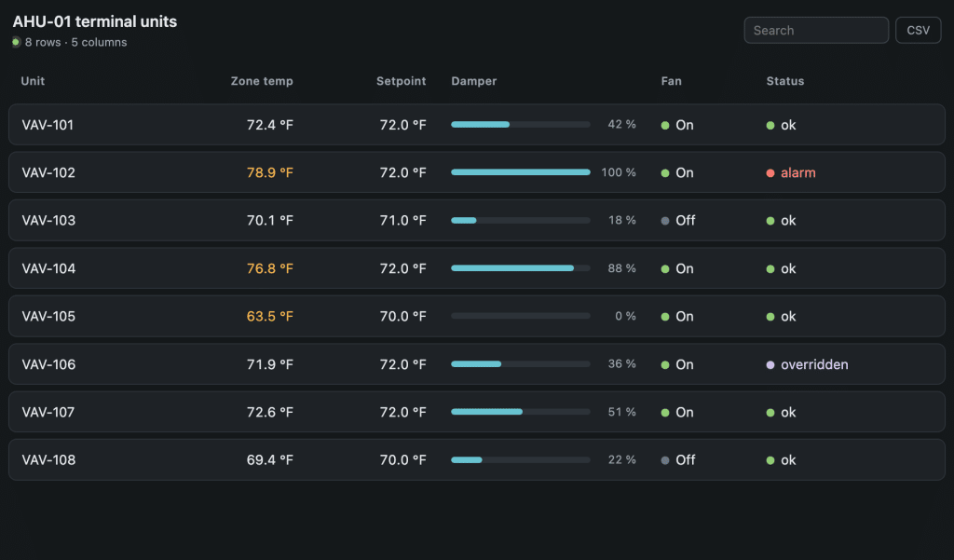Click the VAV-104 damper bar at 88 %
This screenshot has height=560, width=954.
(521, 267)
